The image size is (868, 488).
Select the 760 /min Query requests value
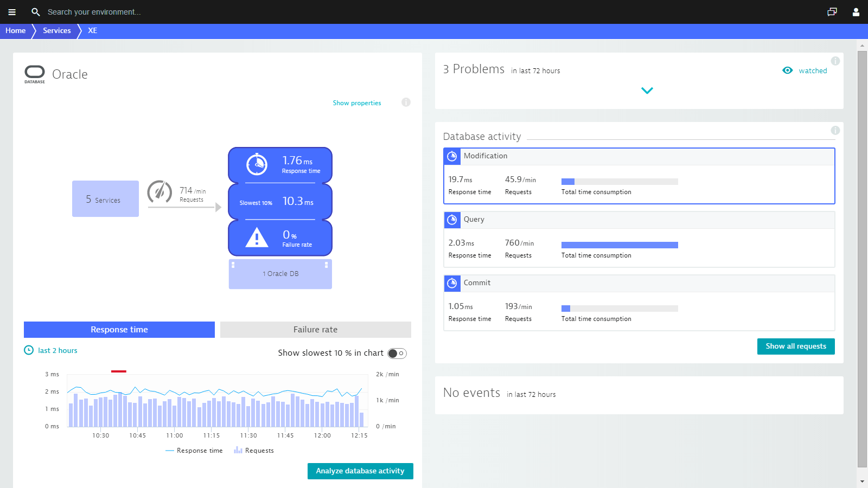click(519, 243)
